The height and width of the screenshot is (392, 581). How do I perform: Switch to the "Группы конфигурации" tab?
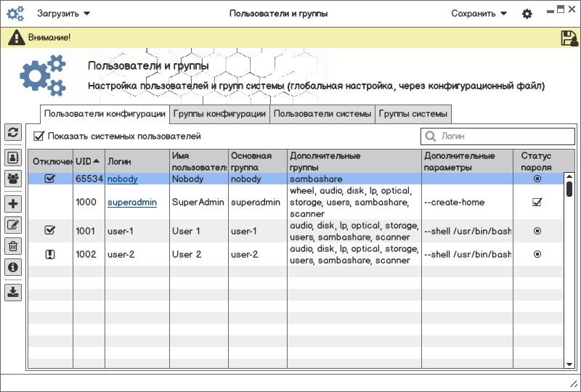pyautogui.click(x=219, y=114)
